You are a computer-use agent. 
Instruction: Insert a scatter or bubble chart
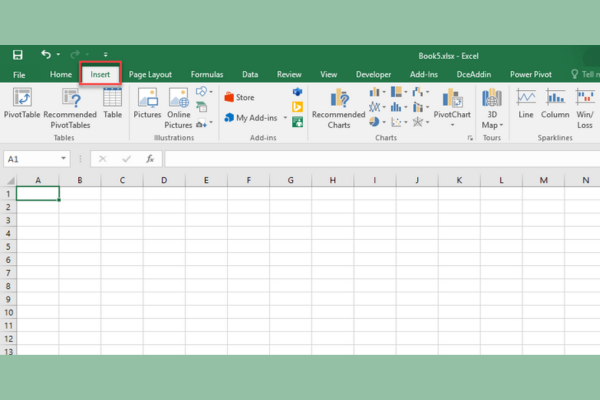[x=399, y=122]
